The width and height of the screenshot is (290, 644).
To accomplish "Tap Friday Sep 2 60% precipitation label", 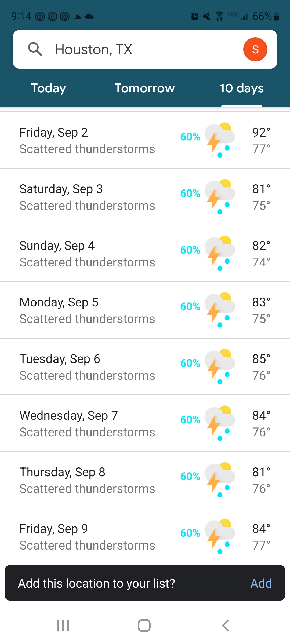I will (x=190, y=137).
